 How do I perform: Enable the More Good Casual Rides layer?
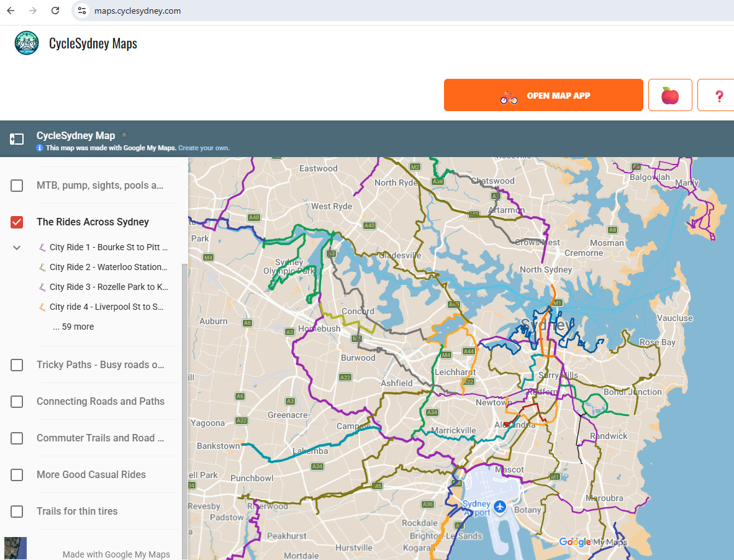tap(17, 474)
